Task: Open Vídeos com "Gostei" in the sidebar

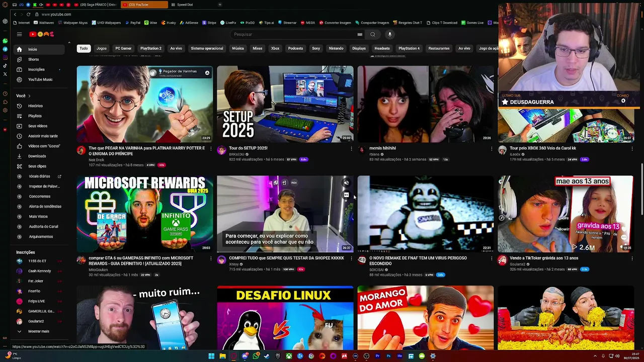Action: (40, 146)
